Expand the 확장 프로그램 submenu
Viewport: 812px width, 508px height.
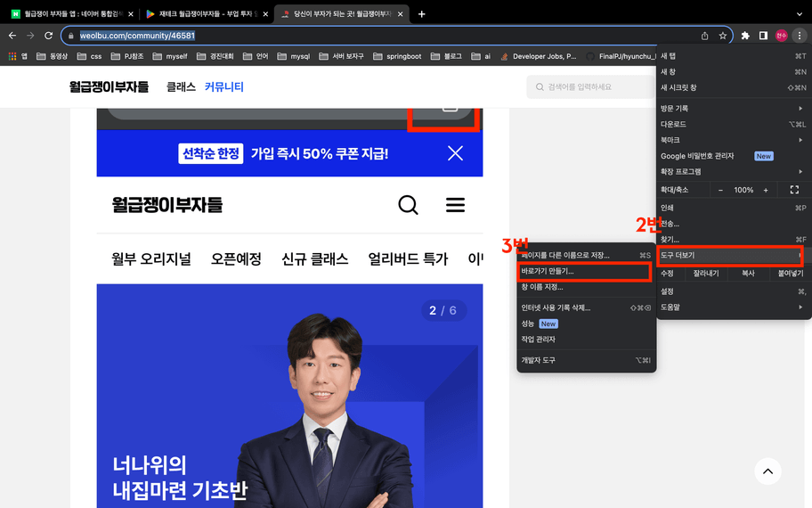734,172
